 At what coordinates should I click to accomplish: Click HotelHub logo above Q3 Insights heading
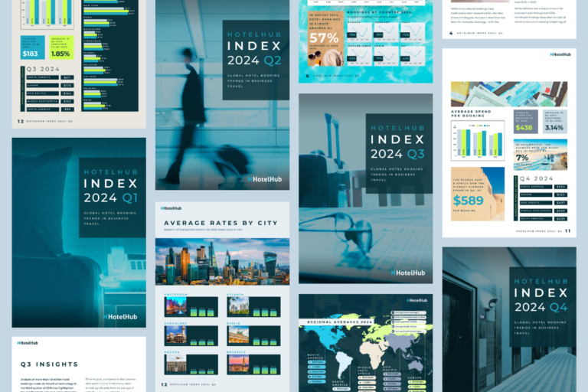(x=28, y=343)
